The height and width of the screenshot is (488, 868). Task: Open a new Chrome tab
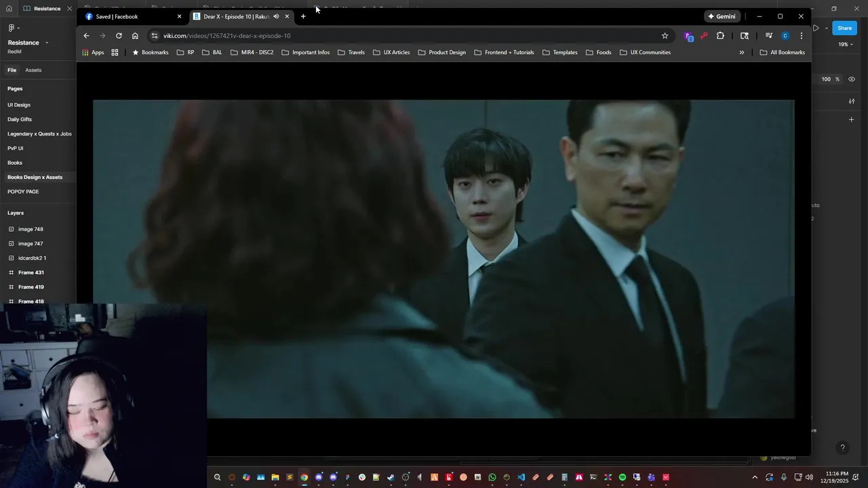coord(303,16)
